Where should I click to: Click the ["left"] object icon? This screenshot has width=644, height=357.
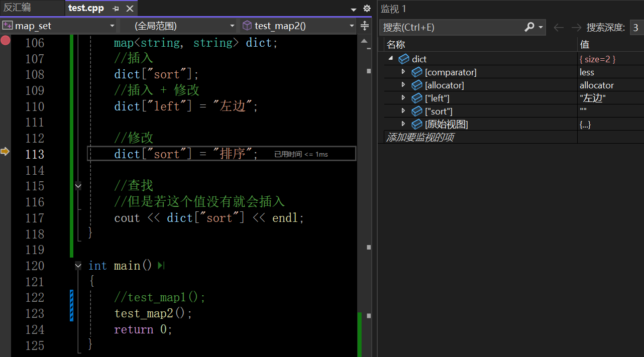[x=417, y=98]
